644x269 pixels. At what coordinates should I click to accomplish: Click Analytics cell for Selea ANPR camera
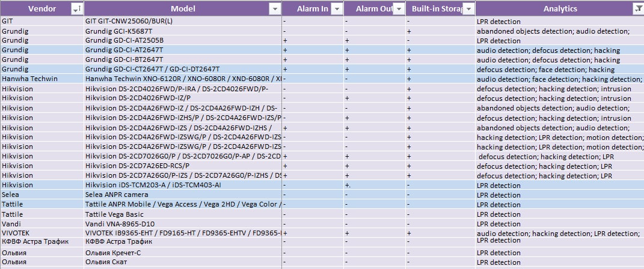click(560, 195)
